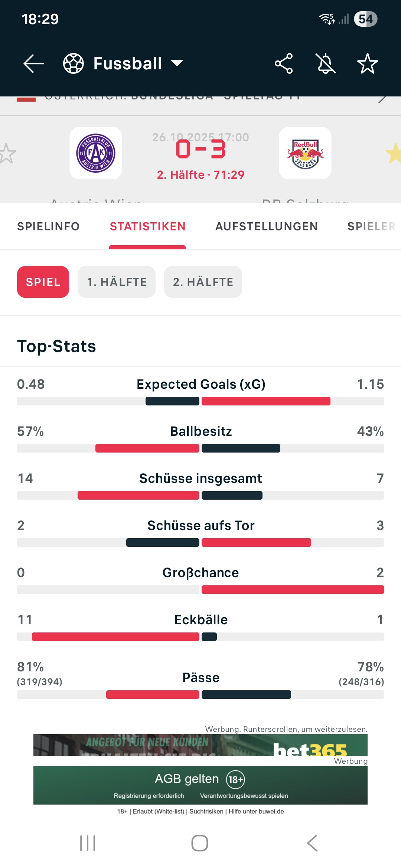This screenshot has height=868, width=401.
Task: Tap the share icon
Action: pos(284,63)
